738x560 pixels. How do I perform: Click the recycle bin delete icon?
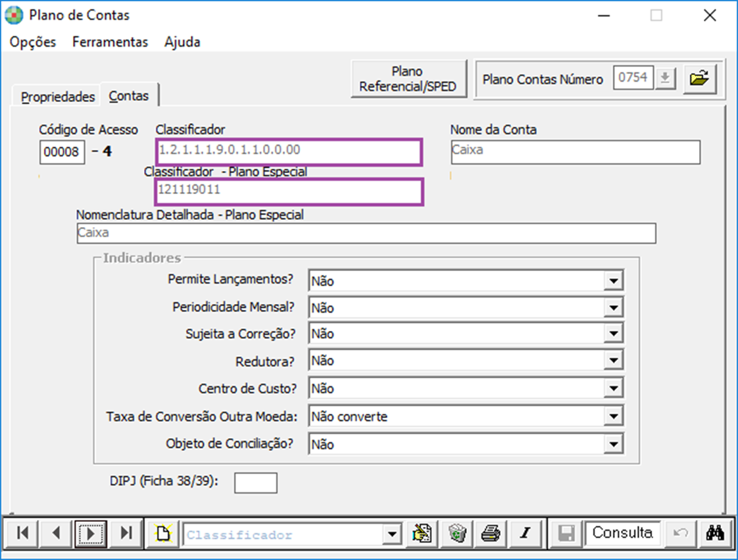(456, 533)
